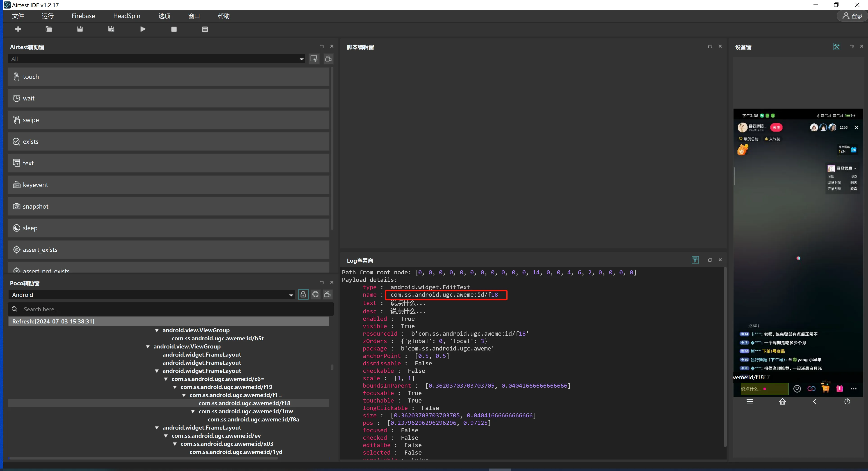Float the Airtest辅助窗 panel
This screenshot has width=868, height=471.
(321, 46)
